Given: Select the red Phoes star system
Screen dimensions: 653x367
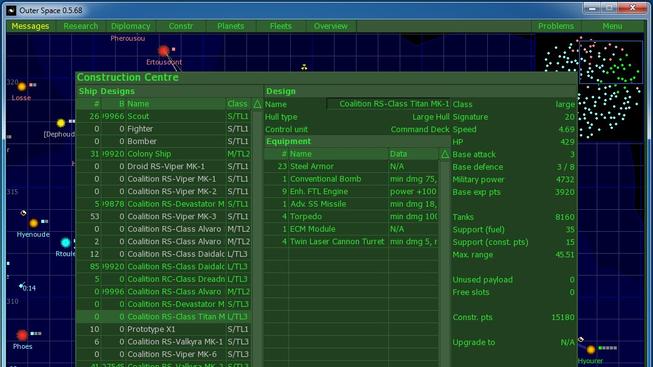Looking at the screenshot, I should point(22,335).
